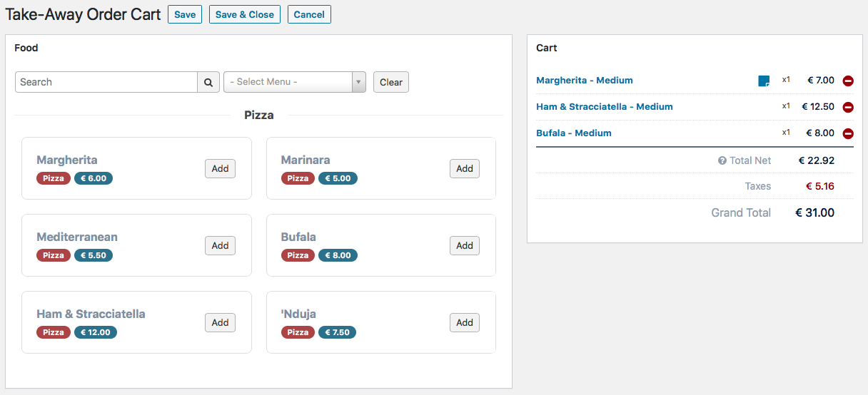Image resolution: width=868 pixels, height=395 pixels.
Task: Focus the food Search field
Action: [106, 82]
